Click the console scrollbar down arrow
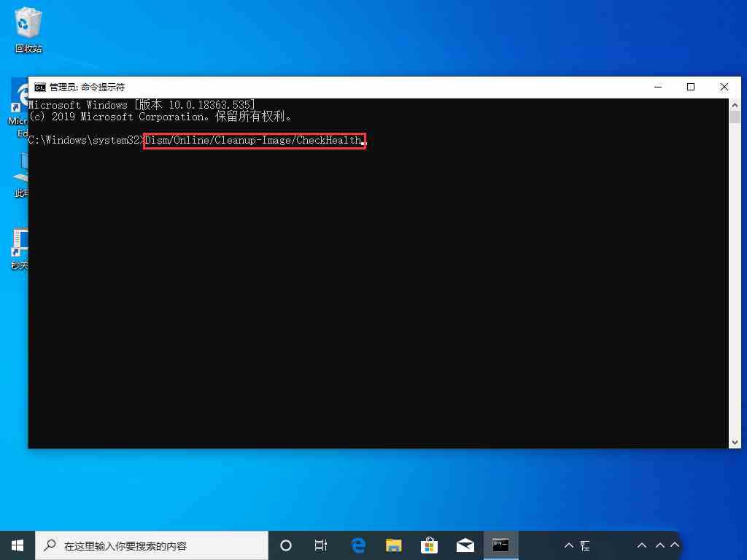The height and width of the screenshot is (560, 747). [735, 443]
